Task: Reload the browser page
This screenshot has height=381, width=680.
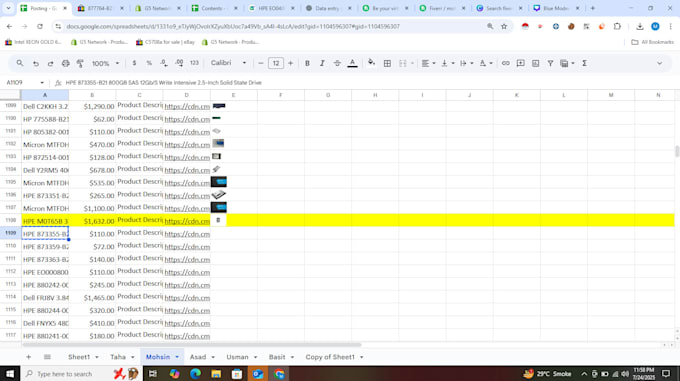Action: pyautogui.click(x=40, y=26)
